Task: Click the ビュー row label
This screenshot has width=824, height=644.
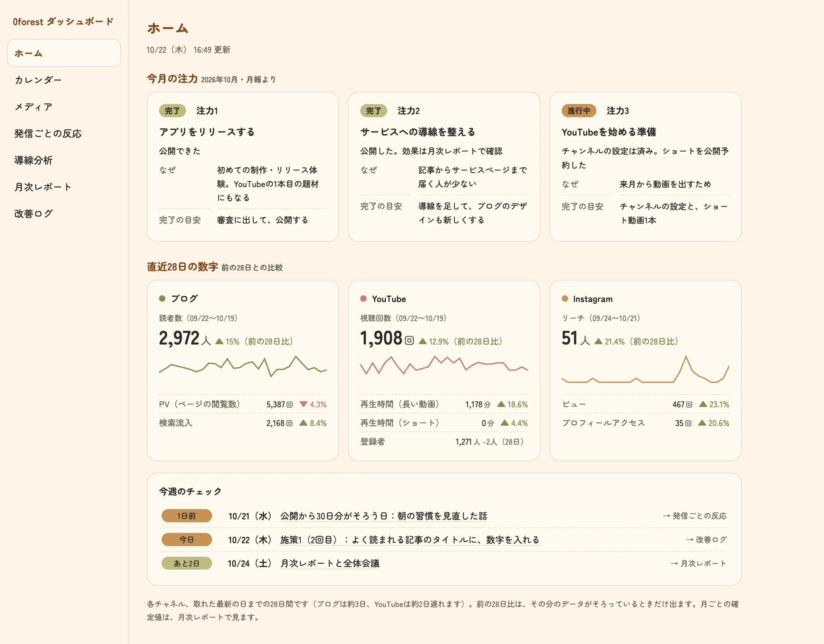Action: pos(574,404)
